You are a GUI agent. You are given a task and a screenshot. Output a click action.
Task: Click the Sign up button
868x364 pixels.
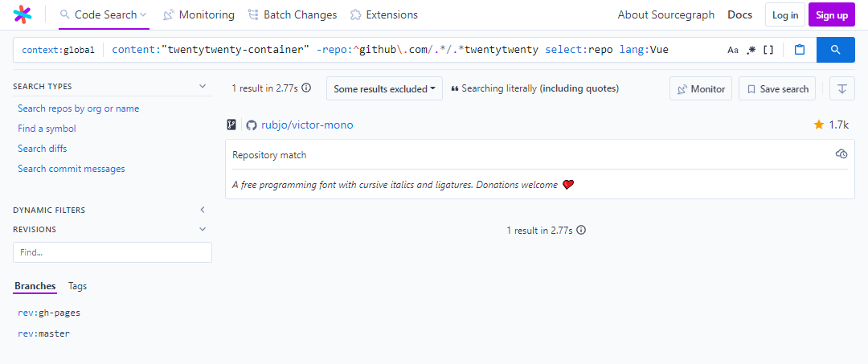point(831,14)
